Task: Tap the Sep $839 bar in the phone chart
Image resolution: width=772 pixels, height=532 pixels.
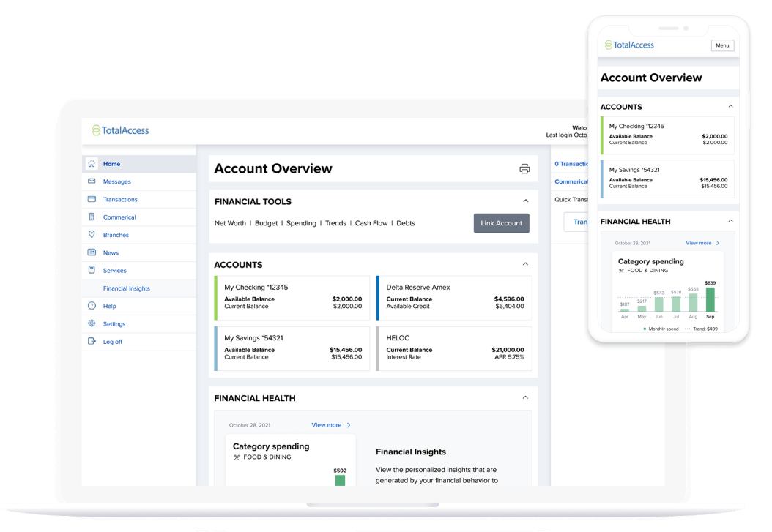Action: [710, 299]
